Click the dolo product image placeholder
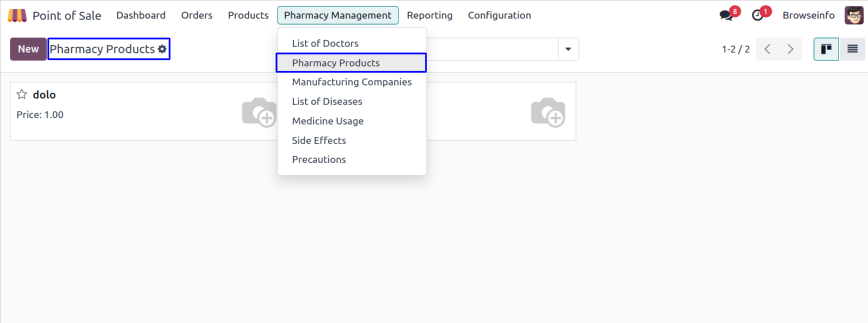 [x=259, y=111]
